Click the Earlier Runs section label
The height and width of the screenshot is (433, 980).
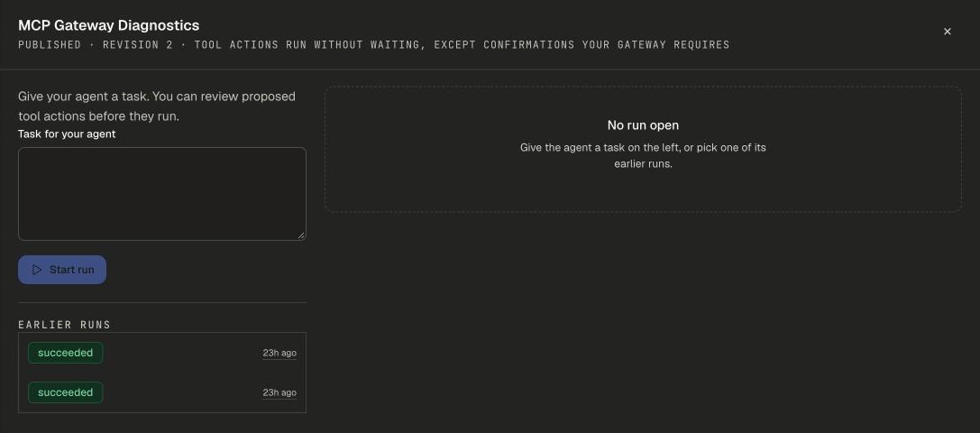tap(64, 325)
